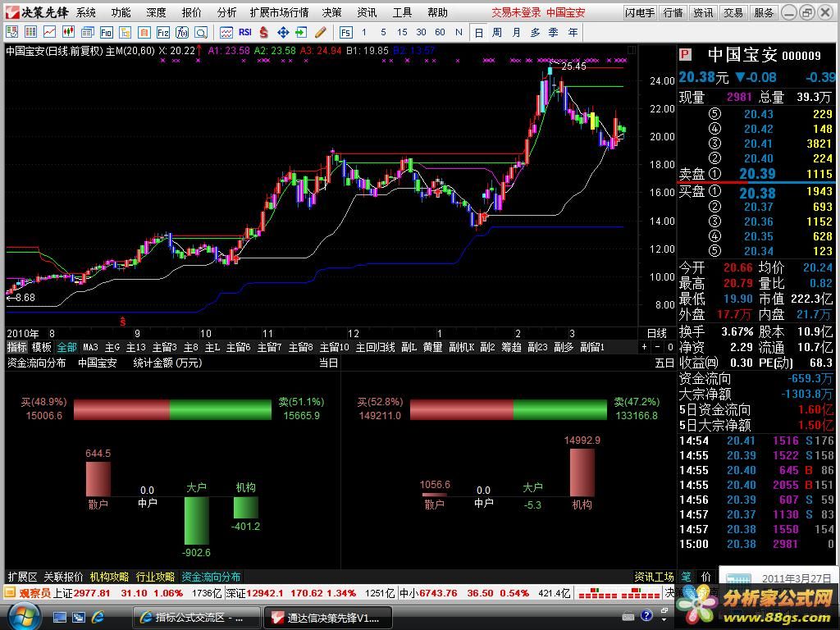Switch to 笔 tick list tab
The image size is (840, 630).
(687, 577)
